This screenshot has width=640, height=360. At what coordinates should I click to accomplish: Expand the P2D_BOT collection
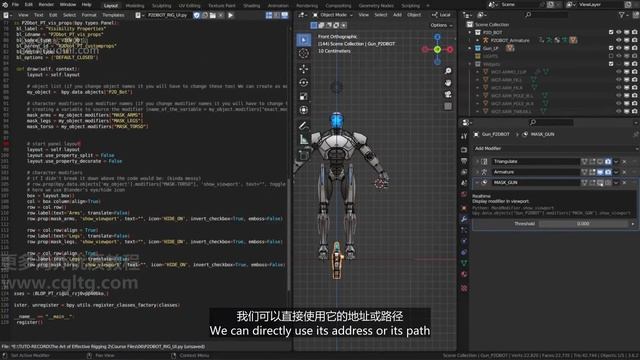click(470, 32)
